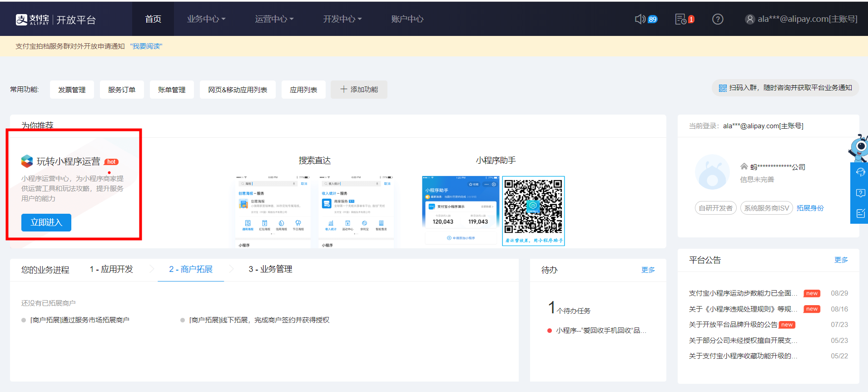Switch to 3 - 业务管理 step tab
The height and width of the screenshot is (392, 868).
[270, 269]
